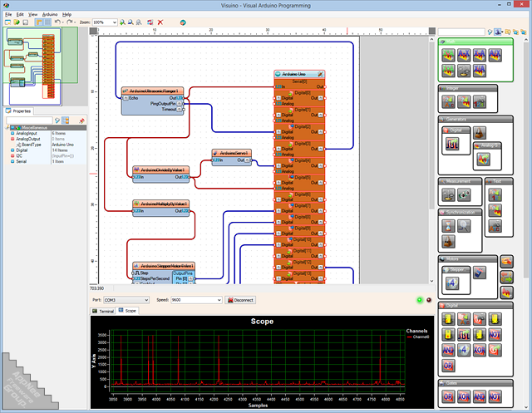Screen dimensions: 532x413
Task: Select the NOT component in Digital group
Action: click(495, 334)
